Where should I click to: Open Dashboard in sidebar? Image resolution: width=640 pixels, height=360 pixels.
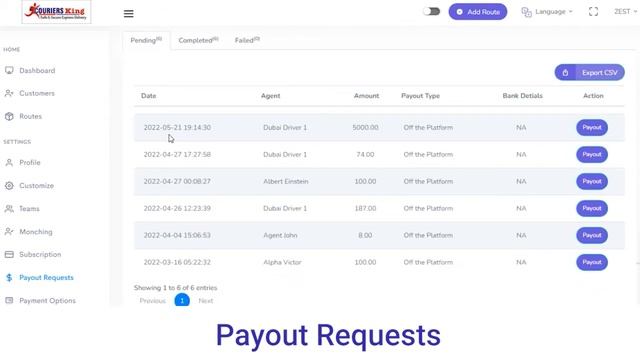pyautogui.click(x=37, y=71)
